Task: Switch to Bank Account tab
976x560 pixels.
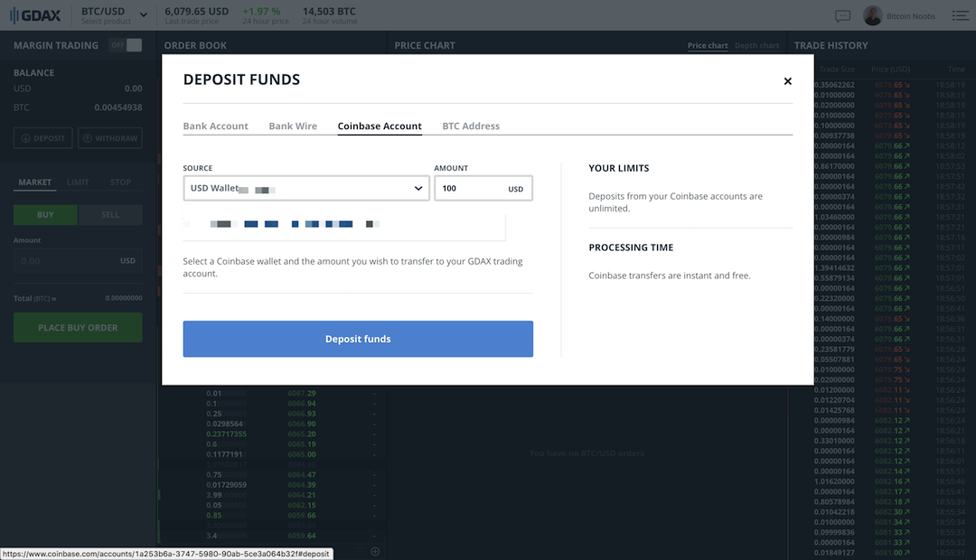Action: coord(215,126)
